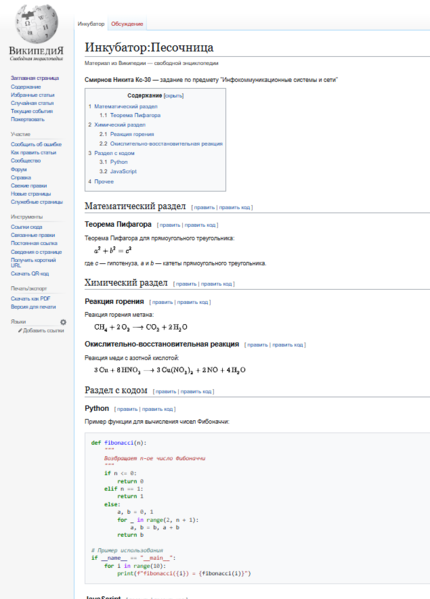430x599 pixels.
Task: Open the language settings gear icon
Action: pyautogui.click(x=63, y=322)
